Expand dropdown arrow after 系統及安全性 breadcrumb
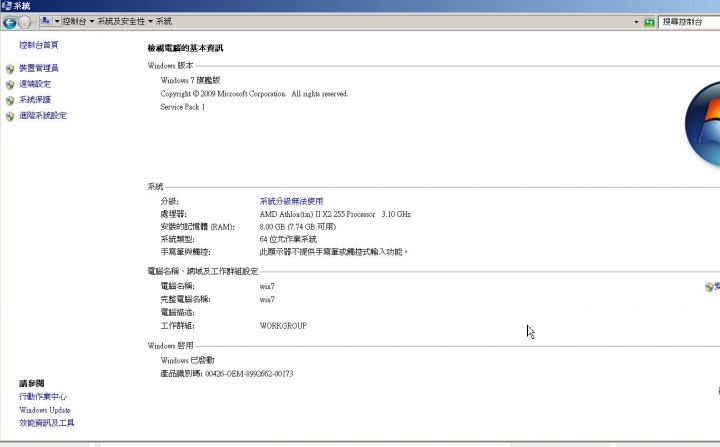This screenshot has height=447, width=720. (x=150, y=21)
